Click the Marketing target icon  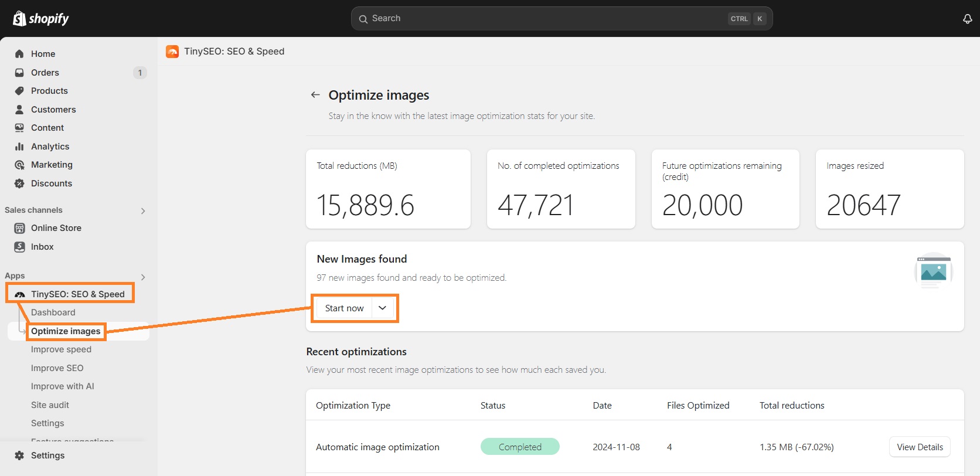pyautogui.click(x=19, y=165)
